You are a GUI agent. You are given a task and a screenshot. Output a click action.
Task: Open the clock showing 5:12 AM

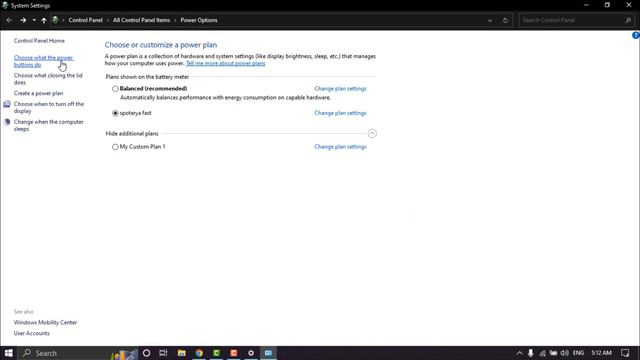coord(601,353)
